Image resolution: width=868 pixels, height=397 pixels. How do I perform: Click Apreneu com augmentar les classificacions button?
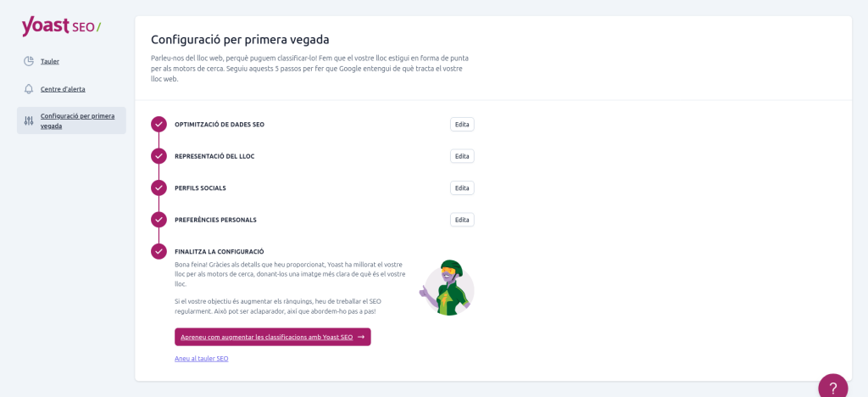[x=272, y=337]
